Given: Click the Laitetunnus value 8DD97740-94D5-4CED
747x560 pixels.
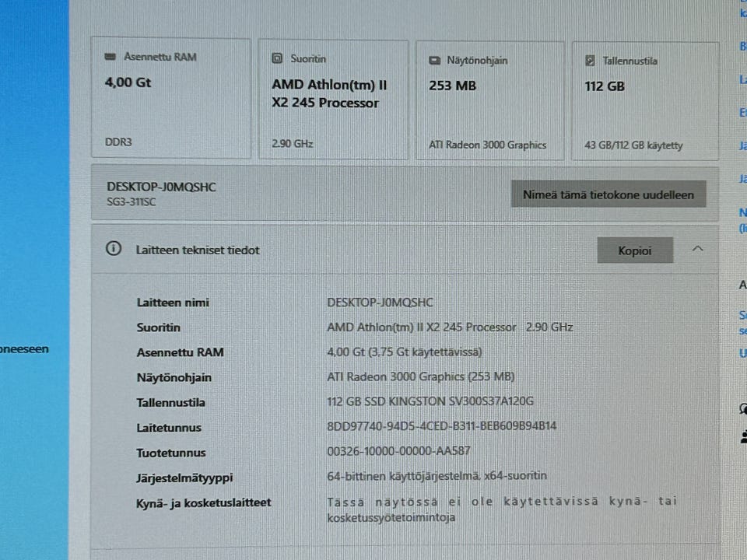Looking at the screenshot, I should pyautogui.click(x=442, y=425).
